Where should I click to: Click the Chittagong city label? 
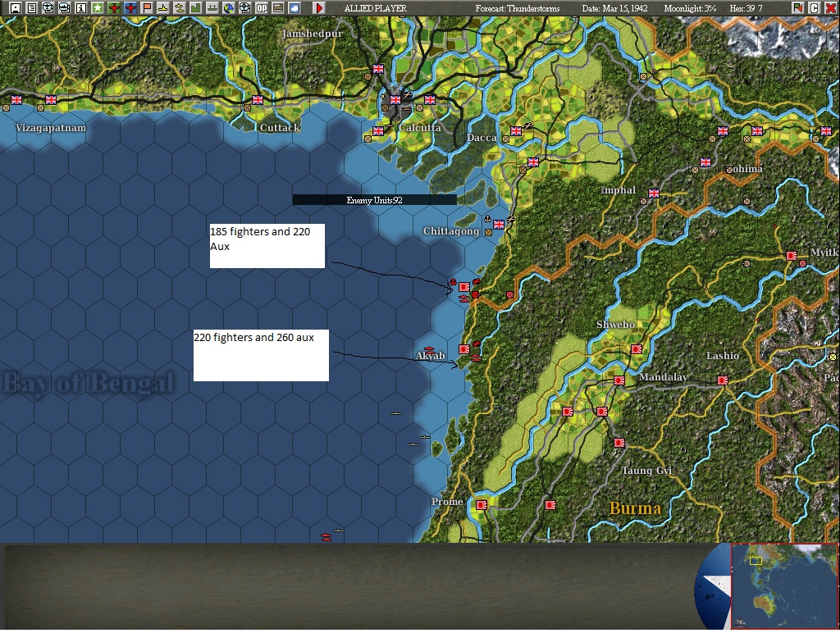pos(451,230)
